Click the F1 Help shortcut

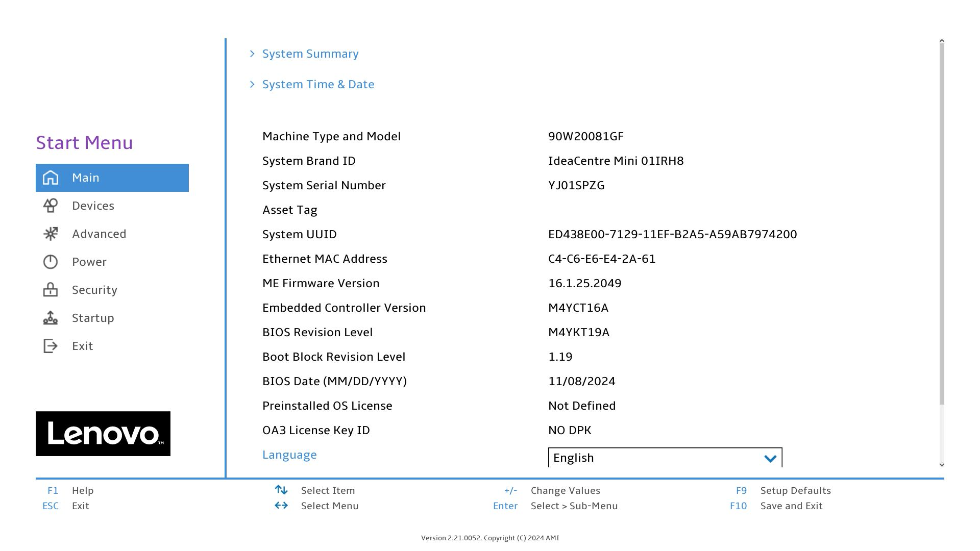[70, 490]
